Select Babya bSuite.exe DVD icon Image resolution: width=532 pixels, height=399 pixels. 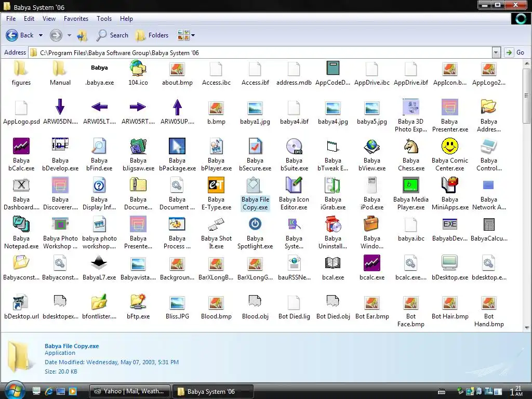[294, 146]
